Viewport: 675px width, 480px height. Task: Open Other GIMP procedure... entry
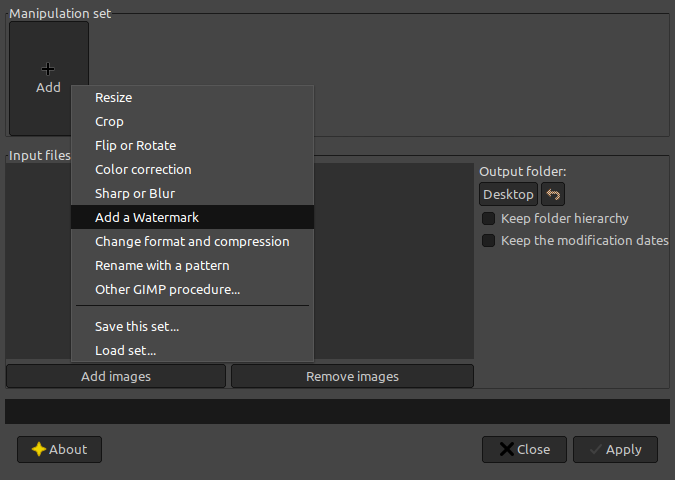coord(192,290)
